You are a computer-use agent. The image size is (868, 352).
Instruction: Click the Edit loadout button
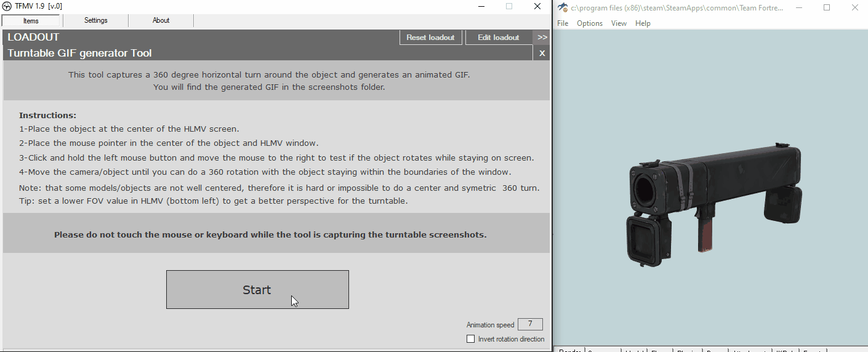coord(499,38)
